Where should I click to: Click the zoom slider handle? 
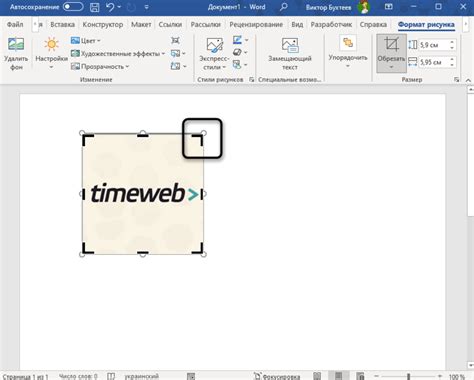[x=408, y=376]
